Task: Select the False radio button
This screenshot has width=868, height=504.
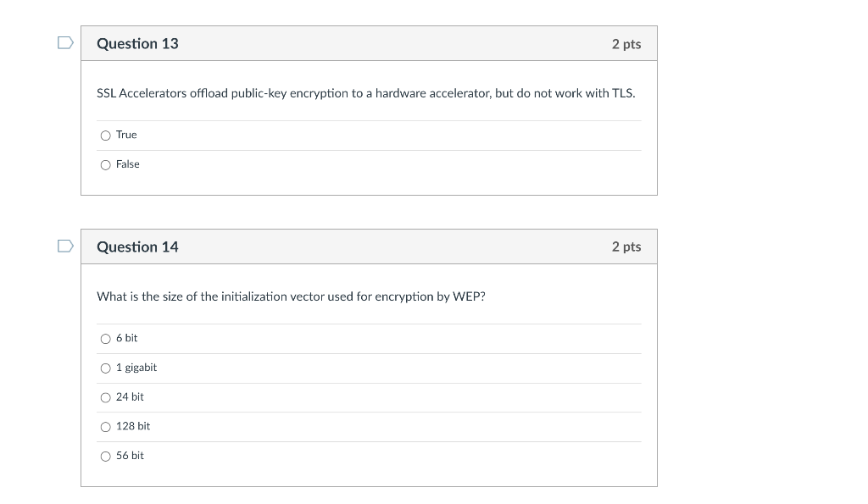Action: 105,165
